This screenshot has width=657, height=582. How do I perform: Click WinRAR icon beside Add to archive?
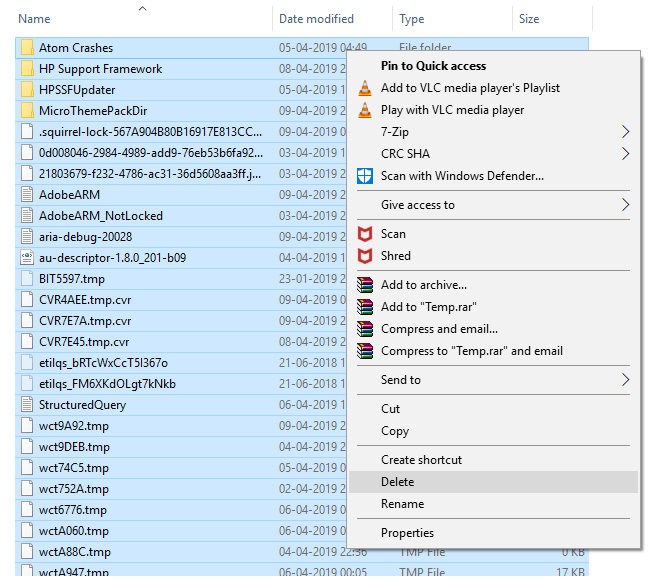[x=365, y=286]
